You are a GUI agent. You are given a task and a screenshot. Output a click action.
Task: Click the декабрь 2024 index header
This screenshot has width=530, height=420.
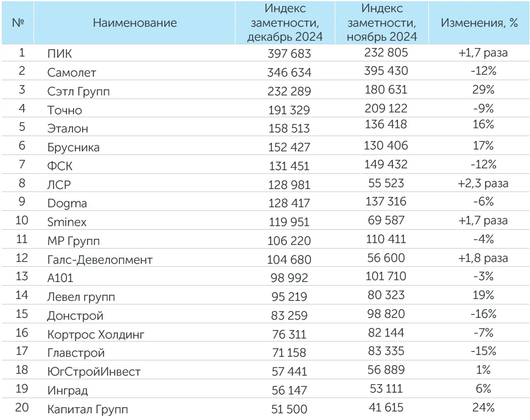[285, 23]
